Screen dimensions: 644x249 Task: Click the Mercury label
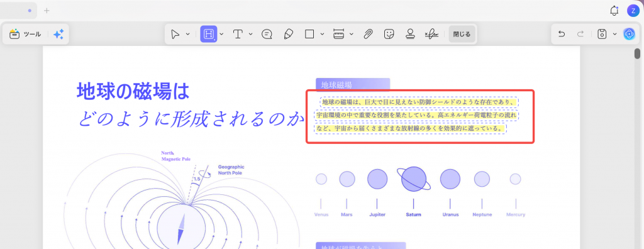[x=516, y=214]
